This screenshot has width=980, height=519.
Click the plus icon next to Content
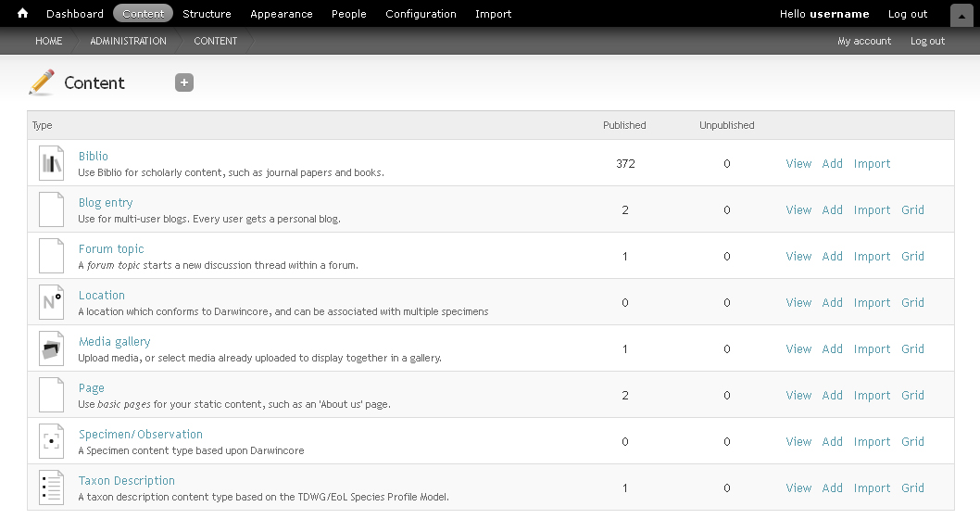183,82
